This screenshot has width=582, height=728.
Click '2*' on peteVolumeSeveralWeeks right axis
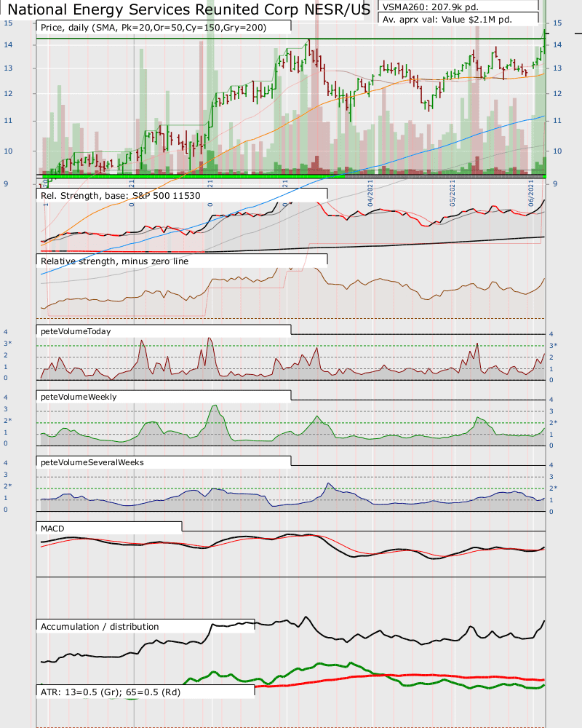554,488
